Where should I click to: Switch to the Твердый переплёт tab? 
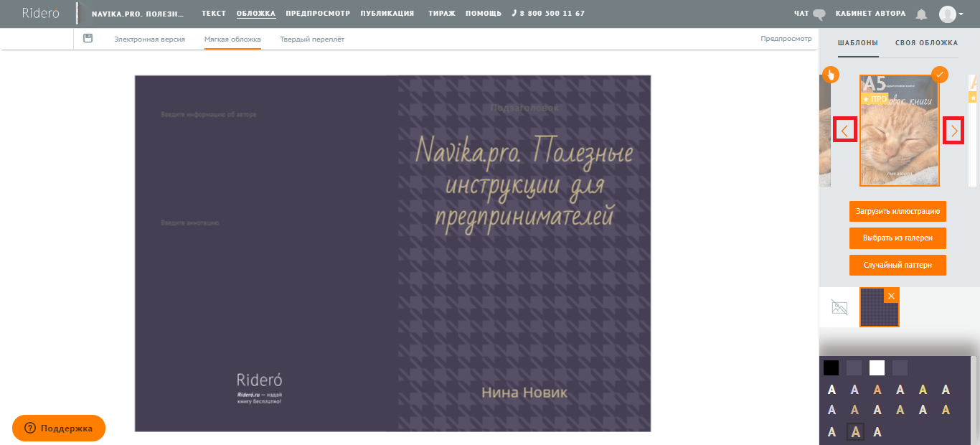[x=312, y=39]
